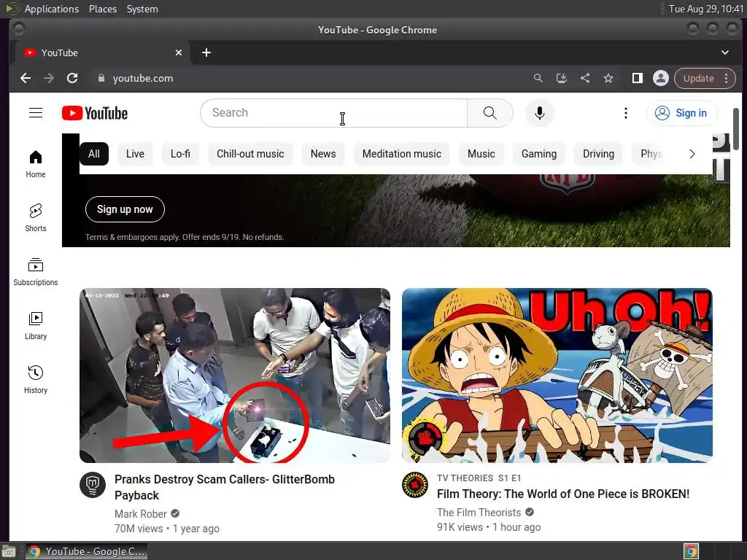Open Subscriptions in sidebar

[x=36, y=272]
